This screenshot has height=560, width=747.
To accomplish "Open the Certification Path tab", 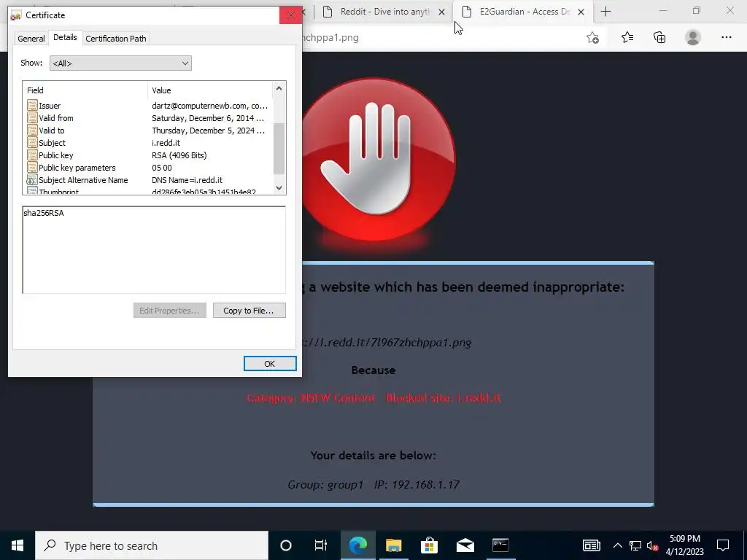I will coord(116,39).
